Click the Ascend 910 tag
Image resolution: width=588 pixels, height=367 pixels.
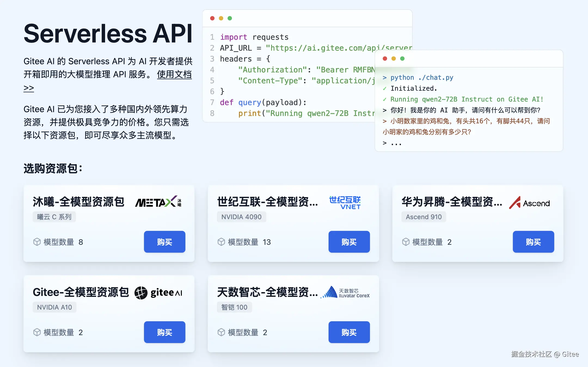pos(424,217)
